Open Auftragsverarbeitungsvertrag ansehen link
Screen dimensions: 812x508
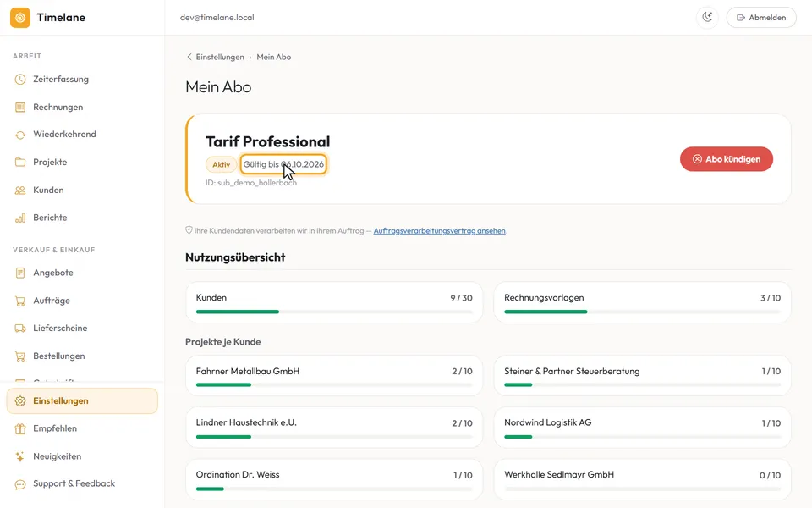[x=439, y=230]
